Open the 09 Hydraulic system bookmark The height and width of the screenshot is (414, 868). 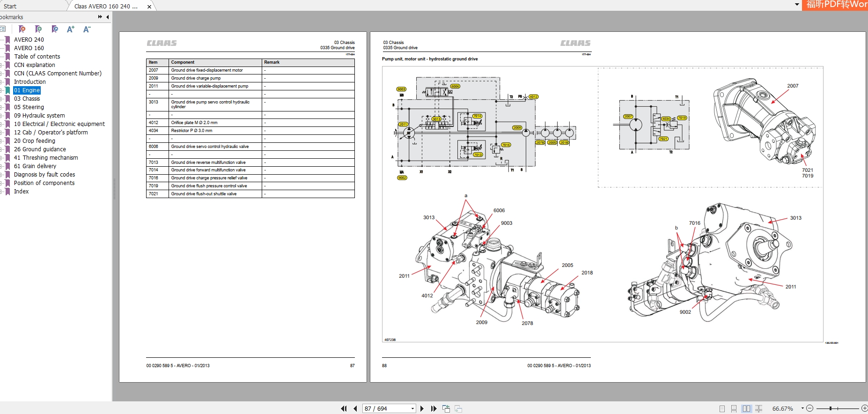tap(39, 116)
